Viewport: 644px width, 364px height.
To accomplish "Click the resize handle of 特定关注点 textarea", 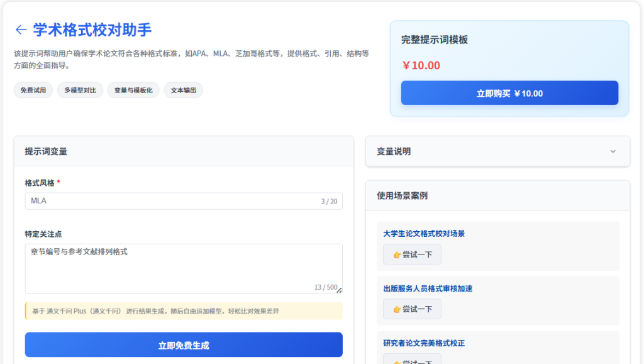I will [339, 290].
